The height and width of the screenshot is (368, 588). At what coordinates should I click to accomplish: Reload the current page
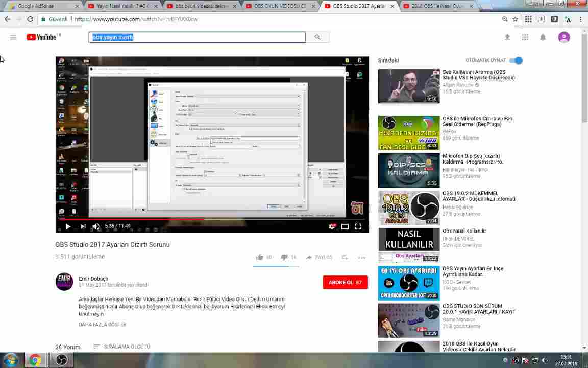(x=31, y=19)
